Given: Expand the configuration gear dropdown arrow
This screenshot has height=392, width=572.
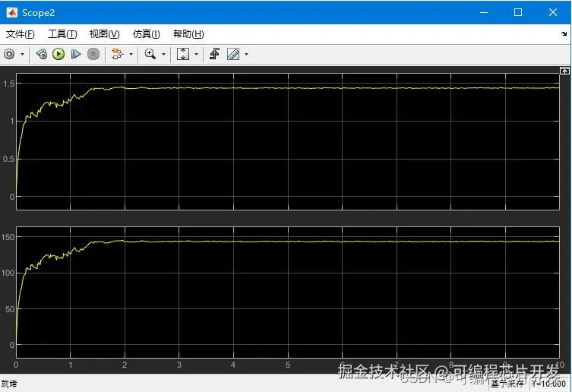Looking at the screenshot, I should (22, 55).
